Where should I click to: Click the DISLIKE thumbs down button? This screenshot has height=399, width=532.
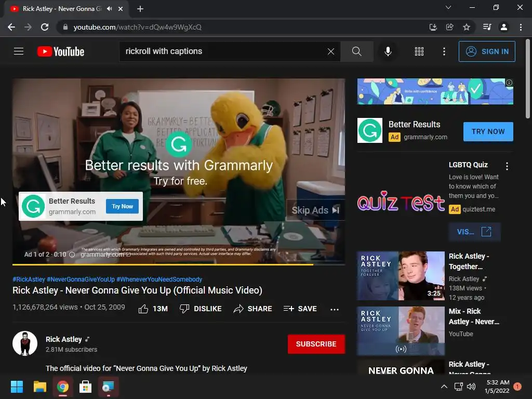(x=201, y=309)
